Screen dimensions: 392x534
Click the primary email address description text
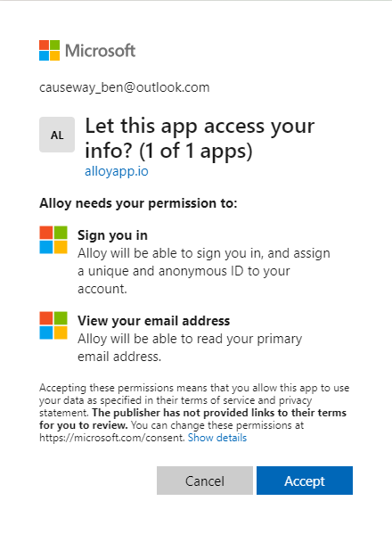190,348
